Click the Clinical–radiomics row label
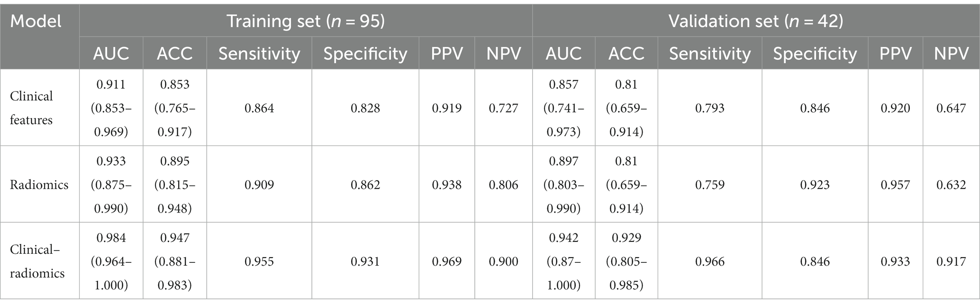The width and height of the screenshot is (980, 306). coord(37,261)
